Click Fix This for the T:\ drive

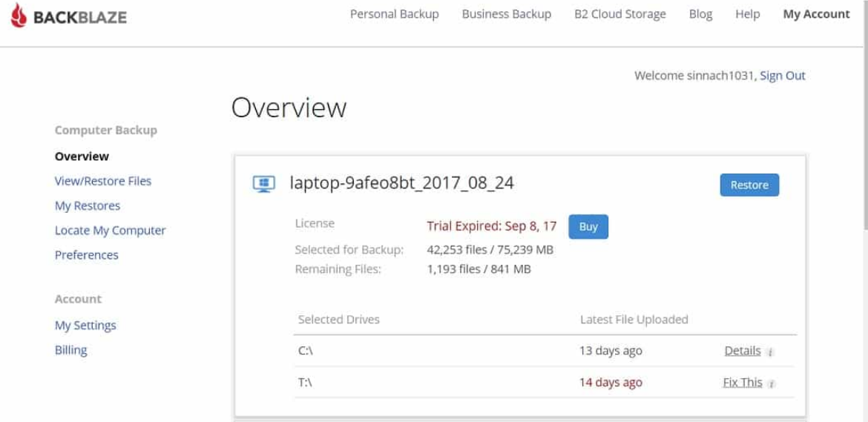743,383
